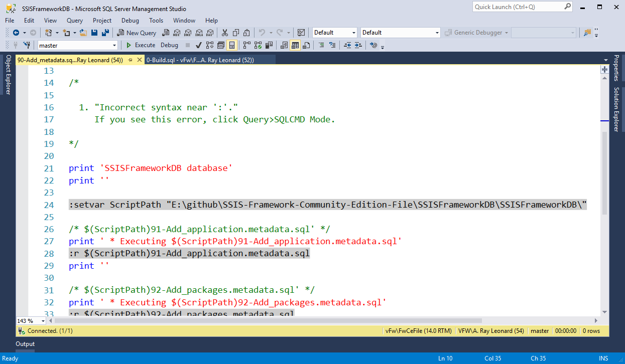Click the New Query button

pos(137,33)
